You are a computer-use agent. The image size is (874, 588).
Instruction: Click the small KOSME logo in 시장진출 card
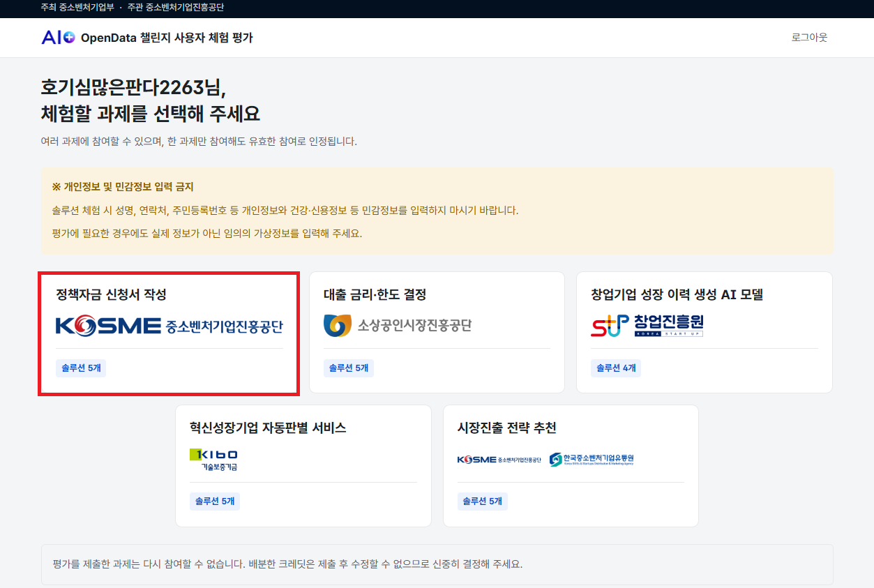(499, 460)
